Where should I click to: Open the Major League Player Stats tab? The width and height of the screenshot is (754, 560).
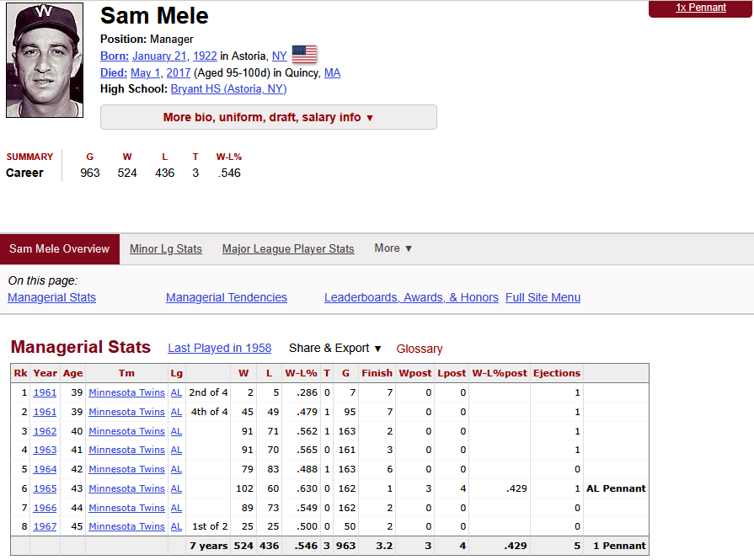(x=288, y=248)
